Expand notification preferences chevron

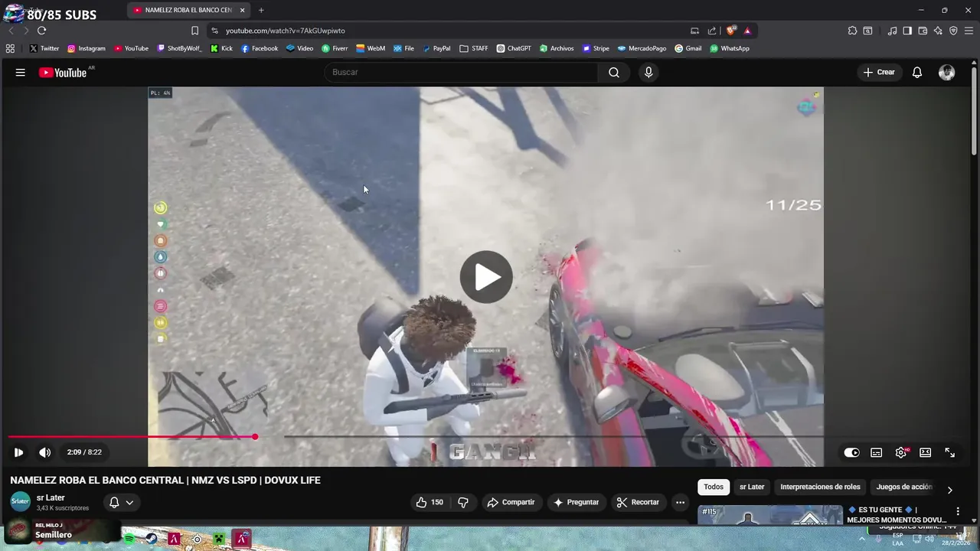[x=129, y=503]
